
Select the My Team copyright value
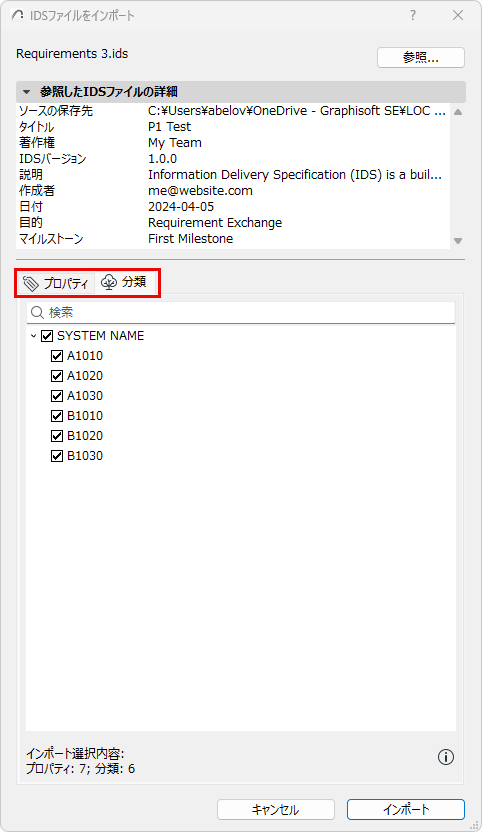(x=175, y=143)
